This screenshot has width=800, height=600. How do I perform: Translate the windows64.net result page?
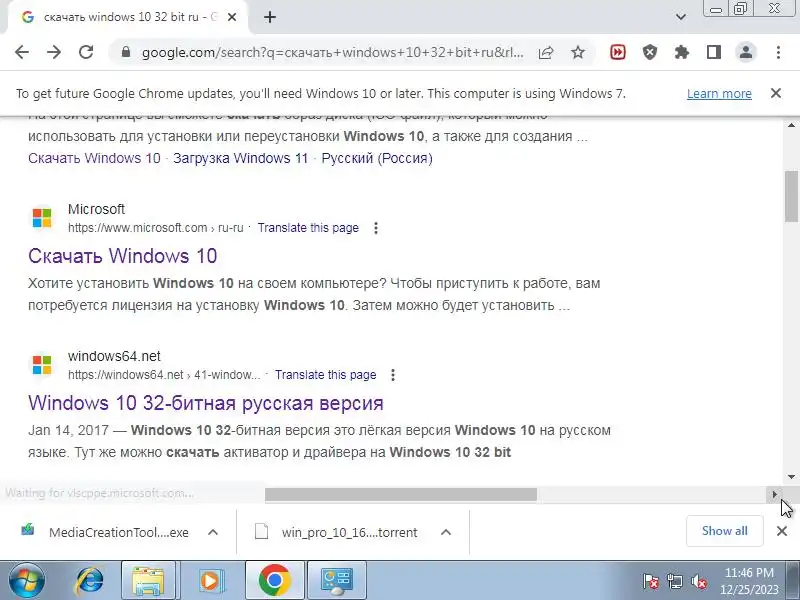[x=326, y=374]
